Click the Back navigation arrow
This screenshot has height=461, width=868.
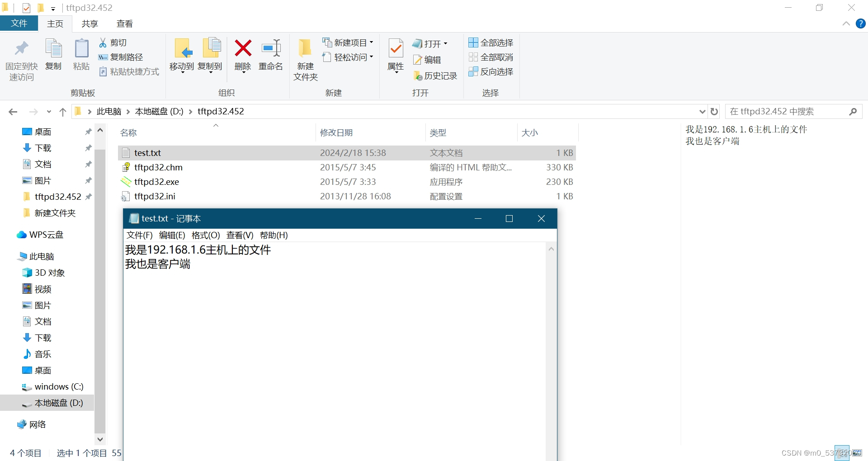point(13,112)
